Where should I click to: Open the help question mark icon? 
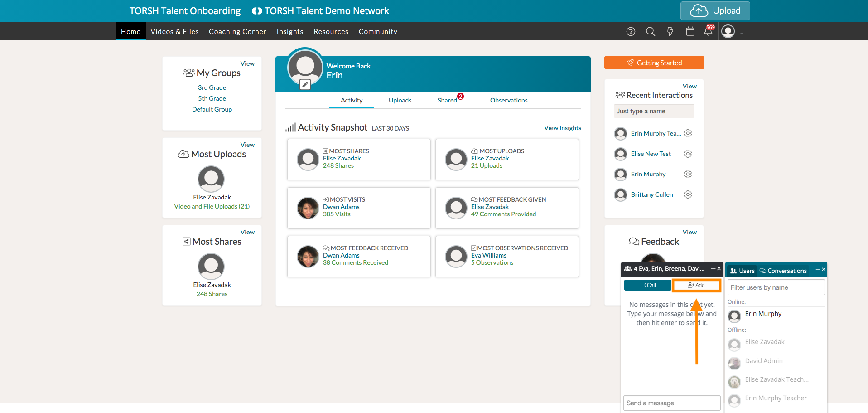click(631, 32)
